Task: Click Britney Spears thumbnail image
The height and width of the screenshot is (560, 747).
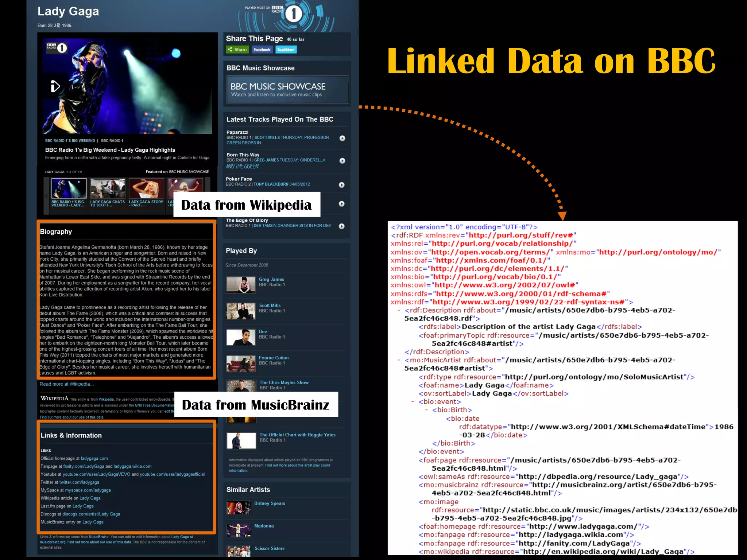Action: pyautogui.click(x=239, y=508)
